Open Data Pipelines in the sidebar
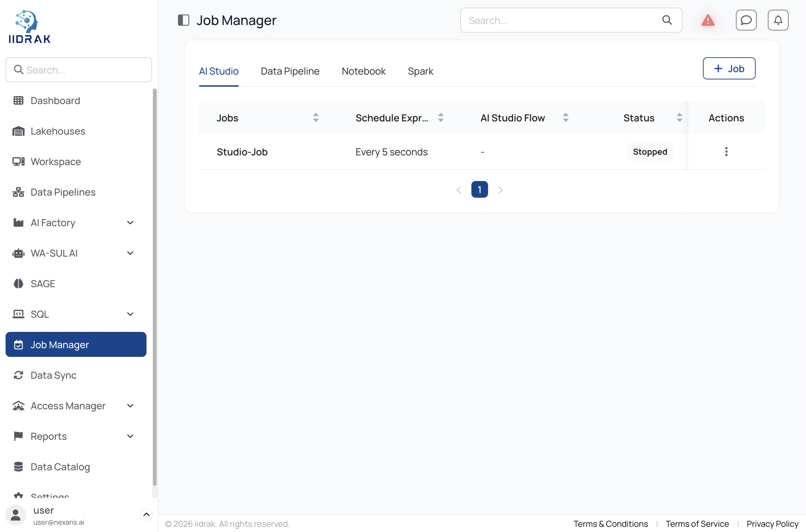The image size is (806, 532). (x=76, y=192)
